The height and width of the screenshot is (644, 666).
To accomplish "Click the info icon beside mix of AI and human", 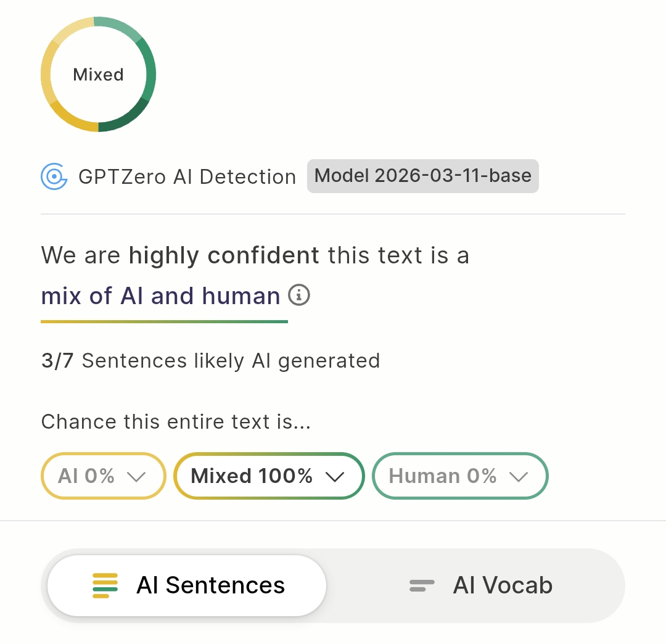I will [x=299, y=295].
